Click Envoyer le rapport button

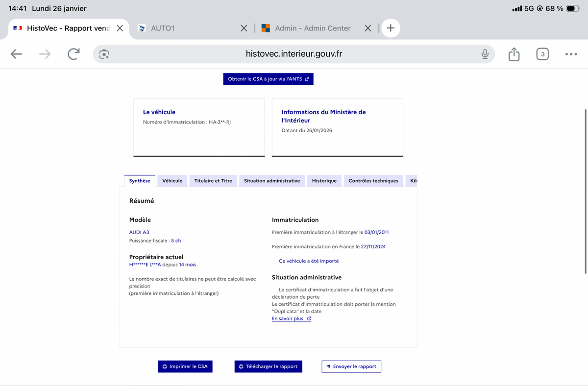pyautogui.click(x=351, y=366)
